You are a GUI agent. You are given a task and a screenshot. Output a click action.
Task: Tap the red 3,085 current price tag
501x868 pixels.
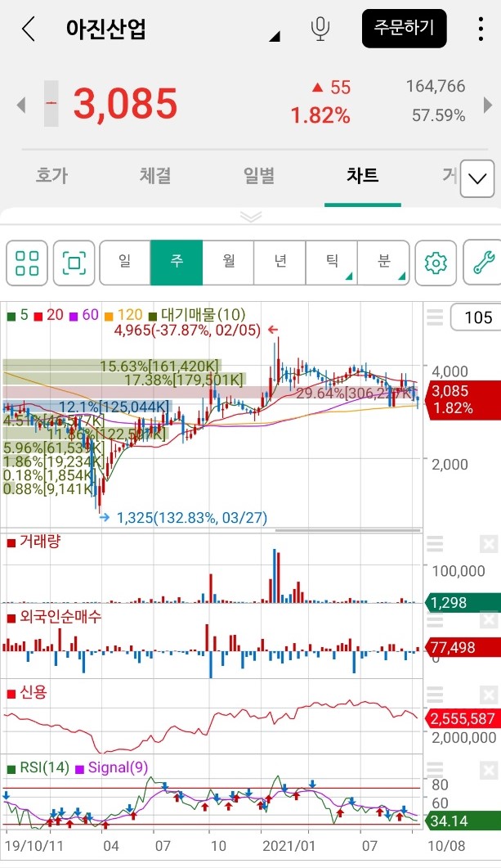coord(463,400)
